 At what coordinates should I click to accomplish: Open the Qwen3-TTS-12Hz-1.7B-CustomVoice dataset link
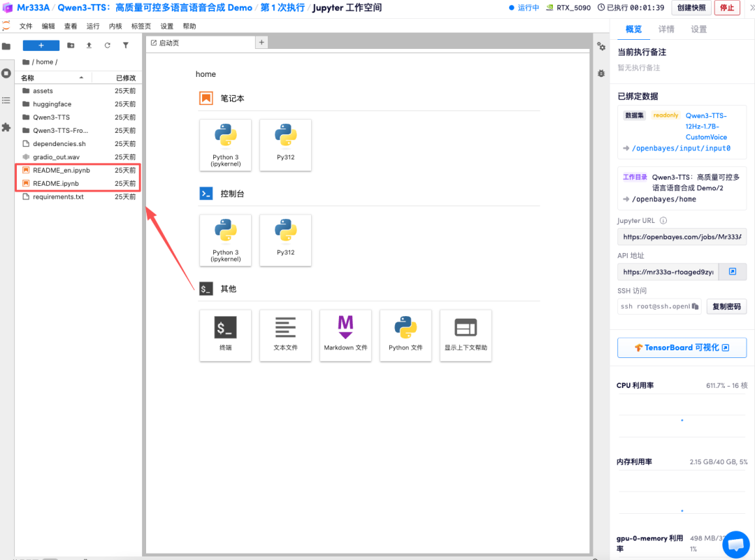coord(706,126)
